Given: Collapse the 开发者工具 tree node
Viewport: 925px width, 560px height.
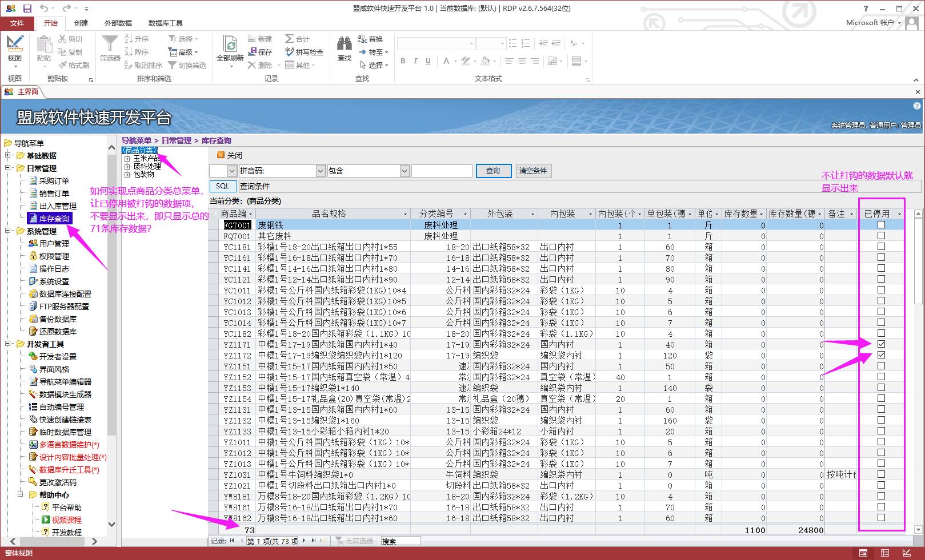Looking at the screenshot, I should [x=8, y=344].
